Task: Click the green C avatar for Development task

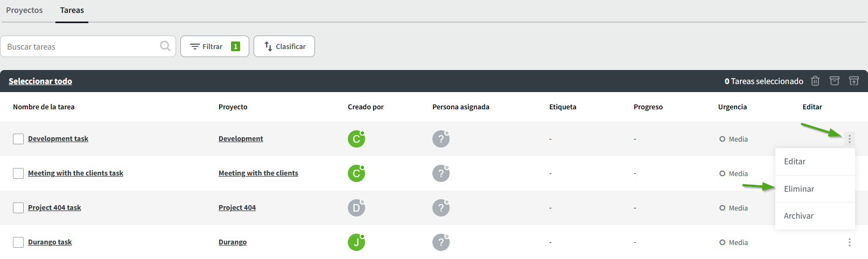Action: [x=356, y=139]
